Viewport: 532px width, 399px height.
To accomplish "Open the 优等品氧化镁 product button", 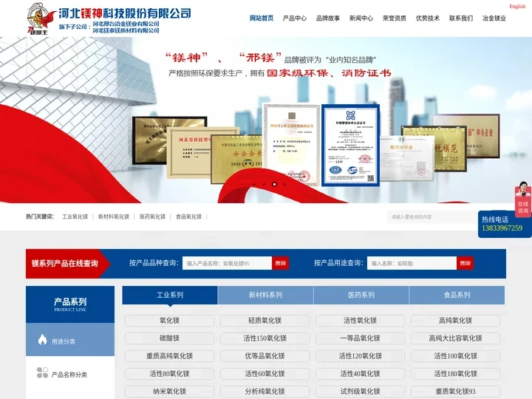I will coord(265,356).
